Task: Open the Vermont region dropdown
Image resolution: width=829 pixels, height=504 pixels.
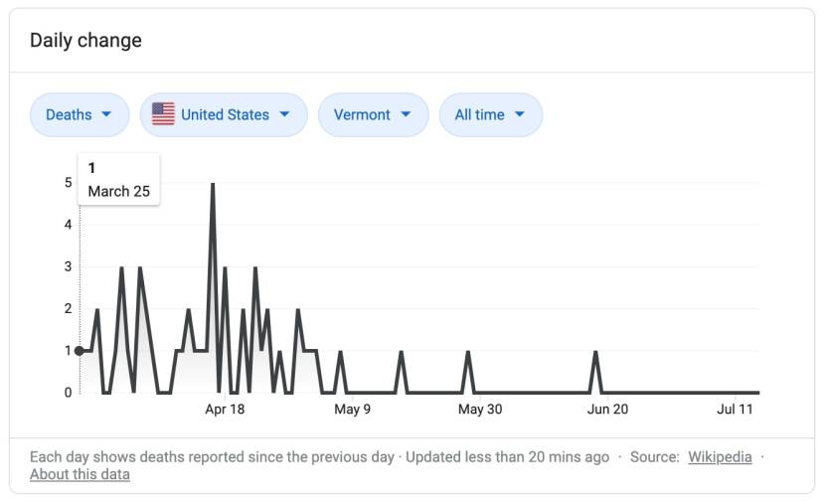Action: (374, 114)
